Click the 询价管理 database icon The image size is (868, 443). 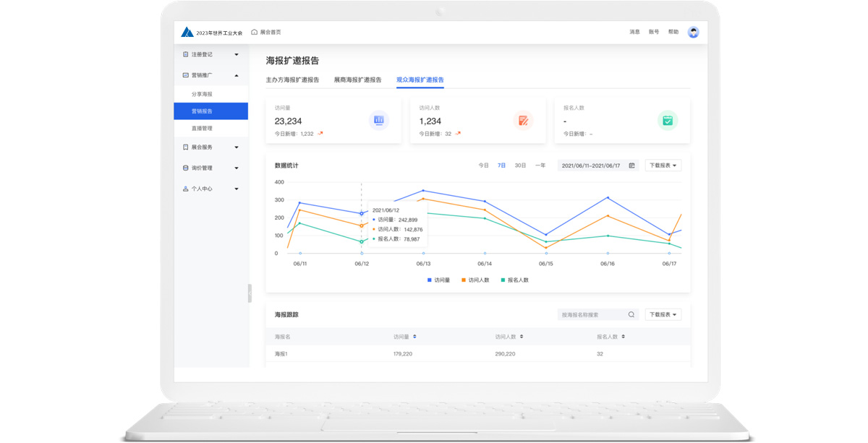186,168
